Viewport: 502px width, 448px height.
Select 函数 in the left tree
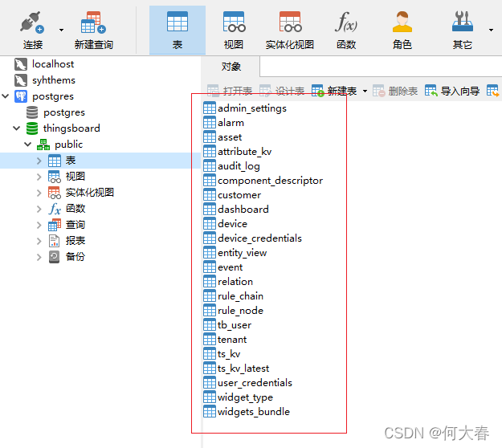click(x=76, y=209)
